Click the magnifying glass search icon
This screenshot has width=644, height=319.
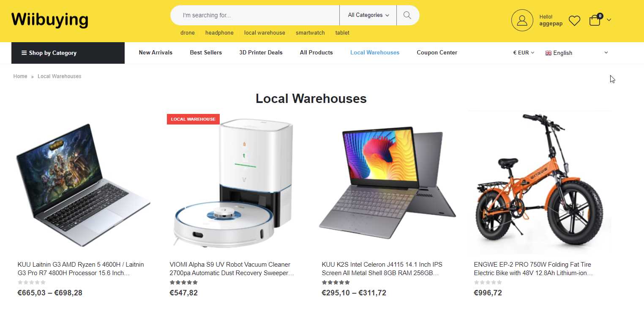[x=407, y=15]
